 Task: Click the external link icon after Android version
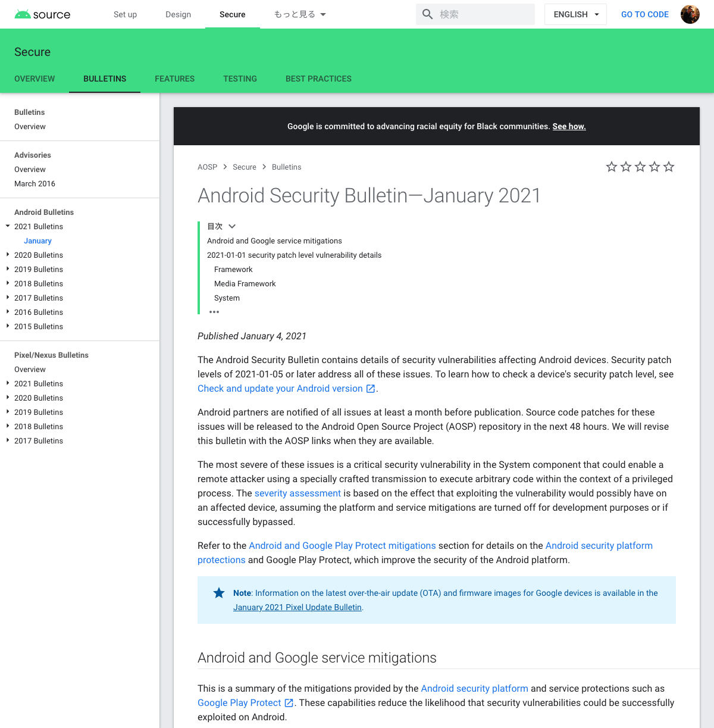click(371, 389)
